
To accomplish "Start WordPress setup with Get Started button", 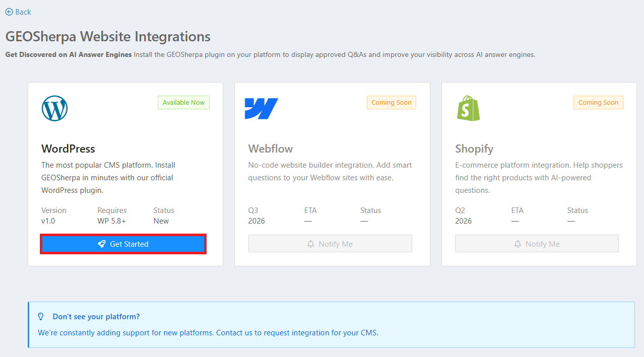I will tap(123, 244).
